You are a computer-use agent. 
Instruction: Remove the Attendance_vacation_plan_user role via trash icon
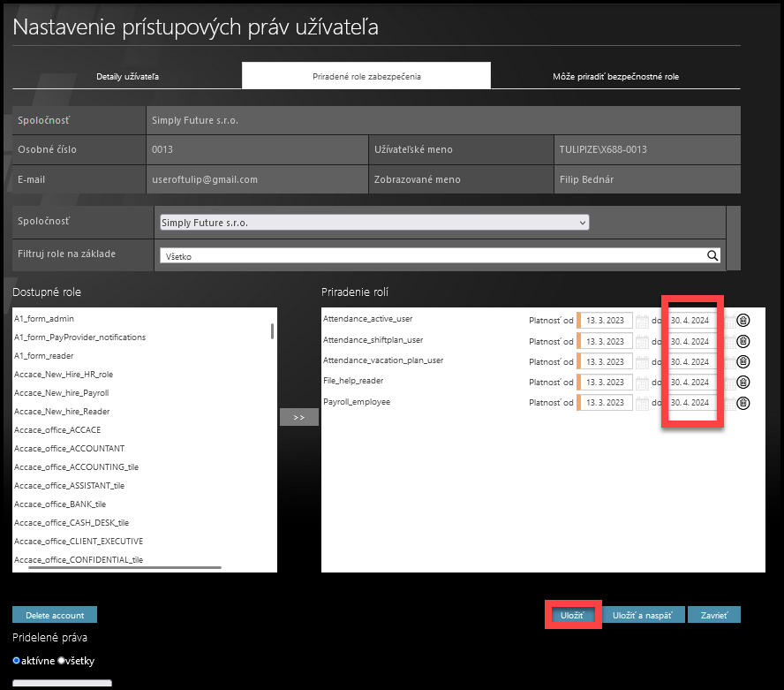[x=743, y=361]
